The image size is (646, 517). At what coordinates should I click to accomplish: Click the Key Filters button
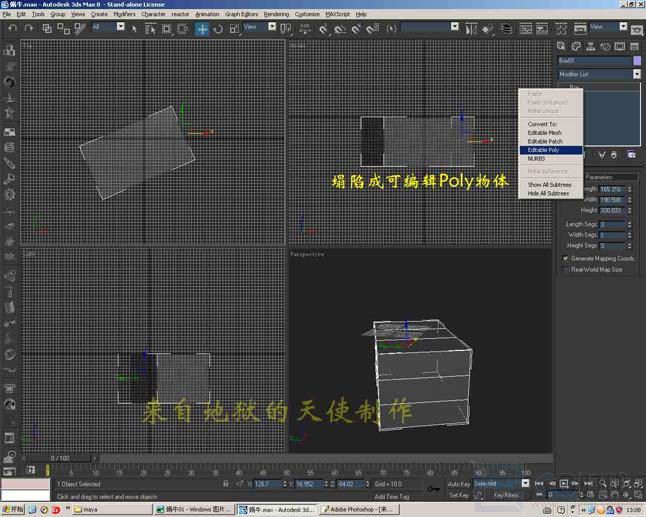pyautogui.click(x=506, y=495)
